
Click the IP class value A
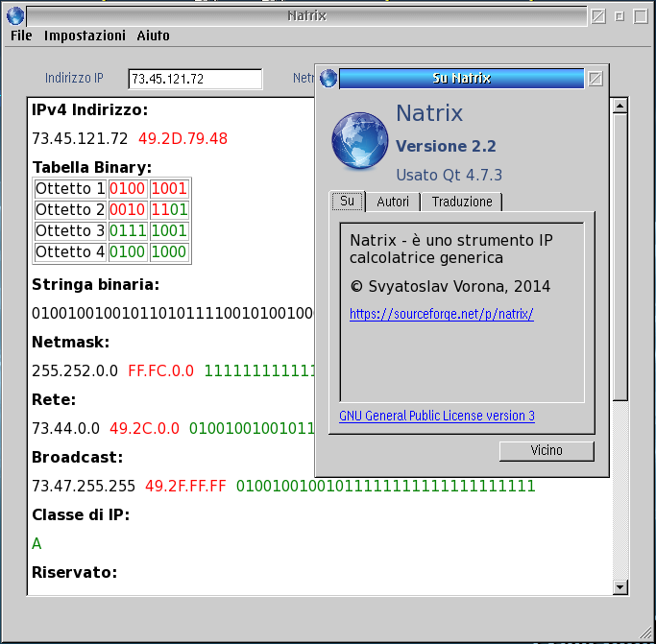pos(36,544)
